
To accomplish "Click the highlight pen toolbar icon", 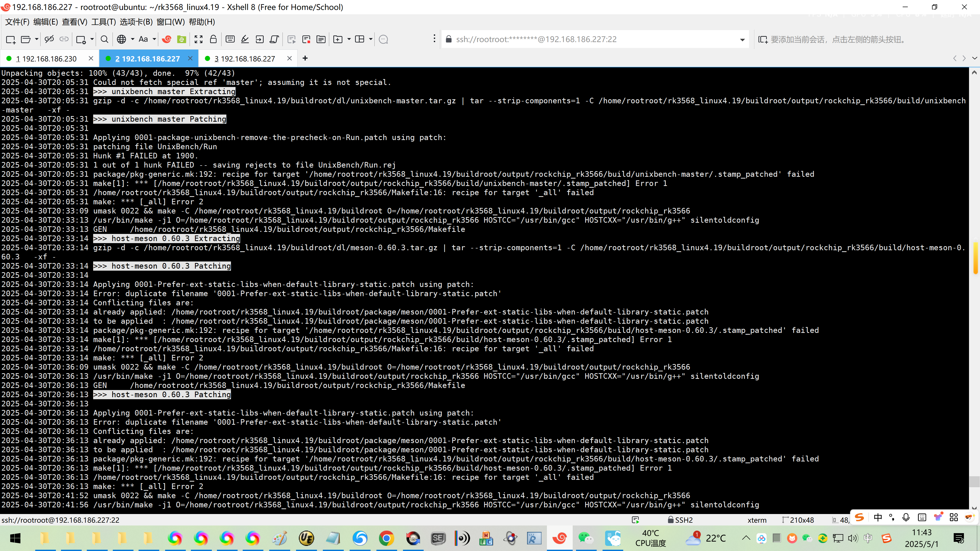I will [x=245, y=40].
